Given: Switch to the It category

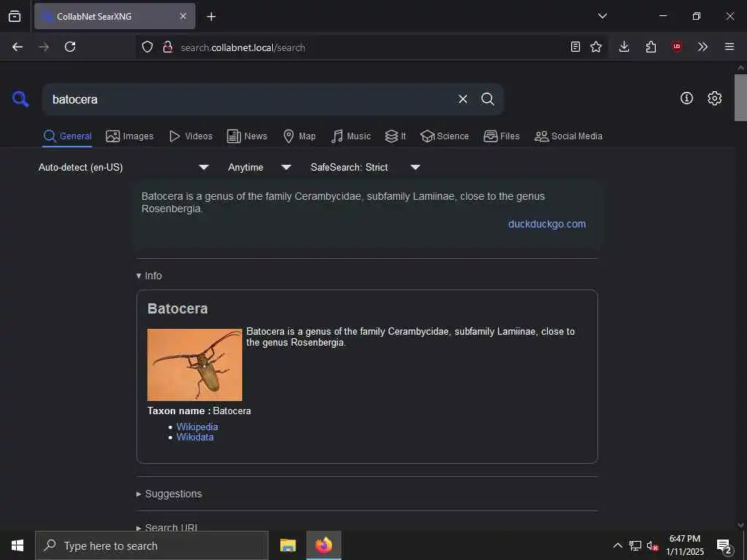Looking at the screenshot, I should tap(395, 136).
